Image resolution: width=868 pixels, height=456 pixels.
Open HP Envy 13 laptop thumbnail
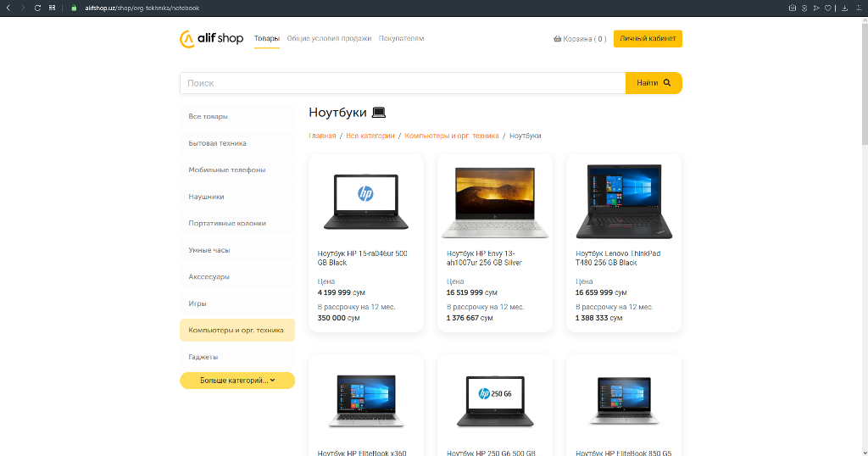[495, 202]
